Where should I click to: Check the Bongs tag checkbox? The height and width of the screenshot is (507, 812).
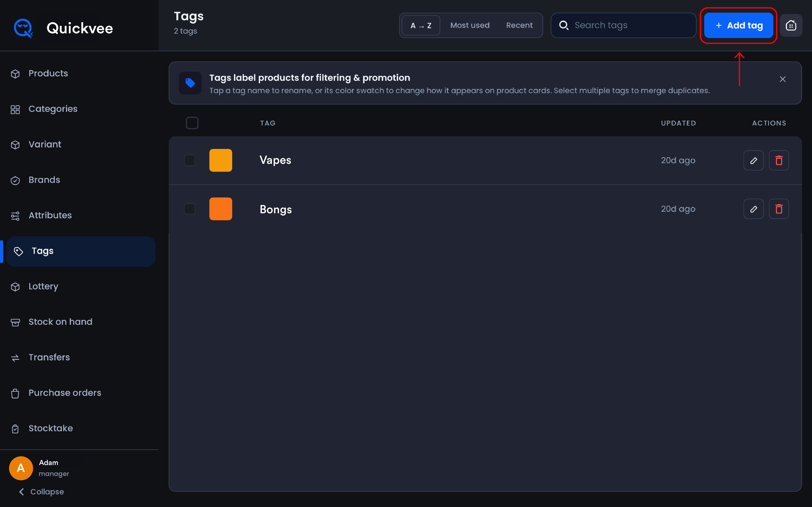pos(190,209)
